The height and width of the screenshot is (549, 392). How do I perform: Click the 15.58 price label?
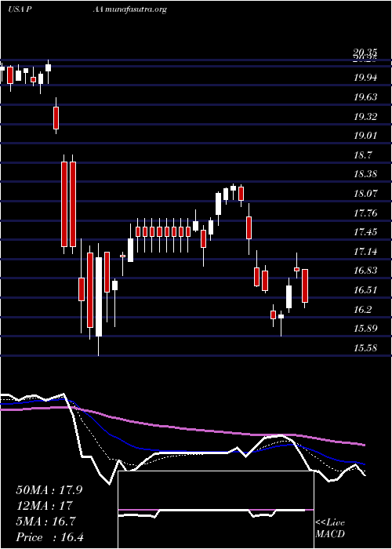[x=365, y=348]
